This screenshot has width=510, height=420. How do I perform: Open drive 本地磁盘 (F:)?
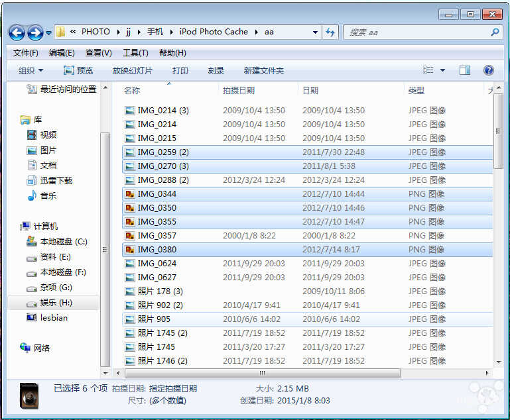(56, 272)
